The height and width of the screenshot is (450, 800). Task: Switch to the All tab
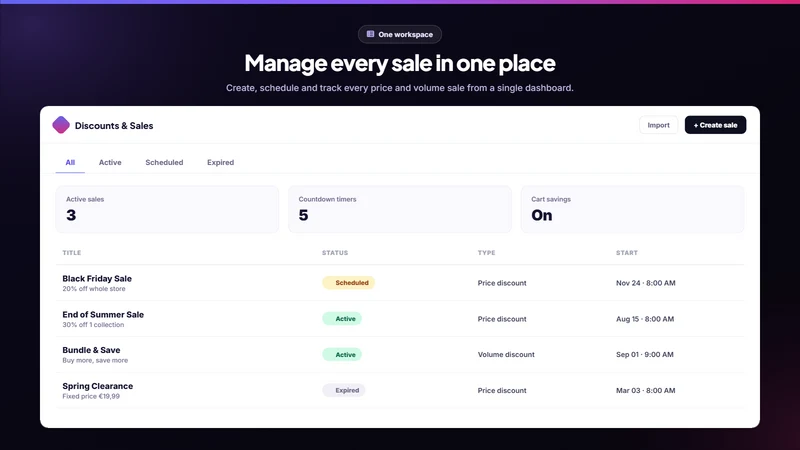[x=70, y=162]
